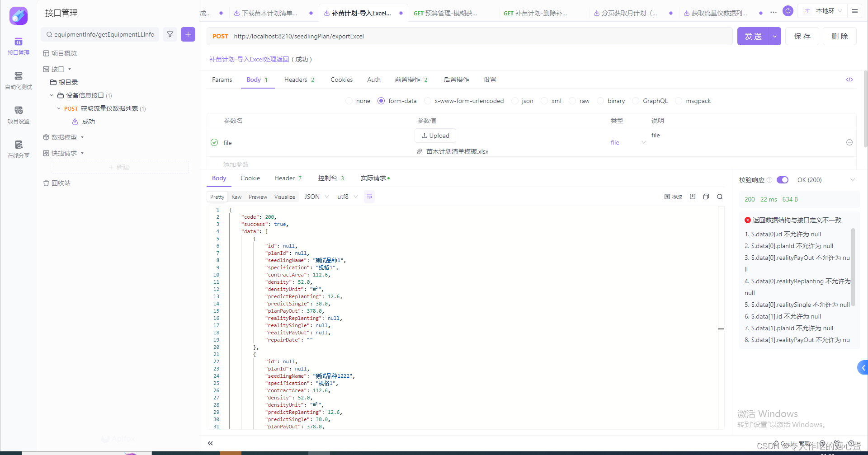The width and height of the screenshot is (868, 455).
Task: Click the 删除 delete button
Action: [840, 36]
